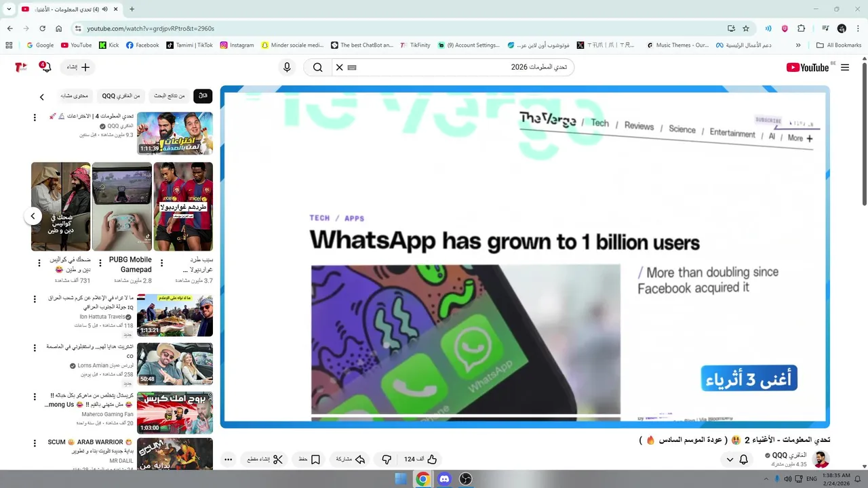The image size is (868, 488).
Task: Clear the search query with the X
Action: 339,67
